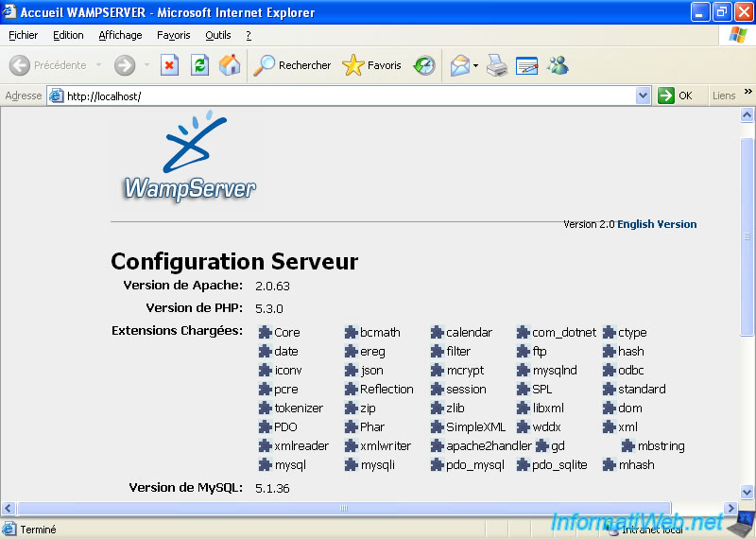Click the horizontal scrollbar left arrow
756x539 pixels.
point(9,508)
